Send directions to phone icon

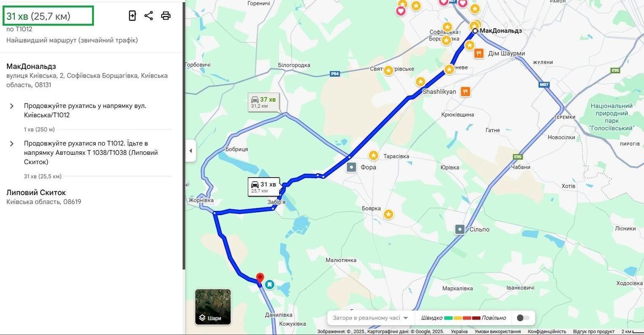click(x=132, y=16)
